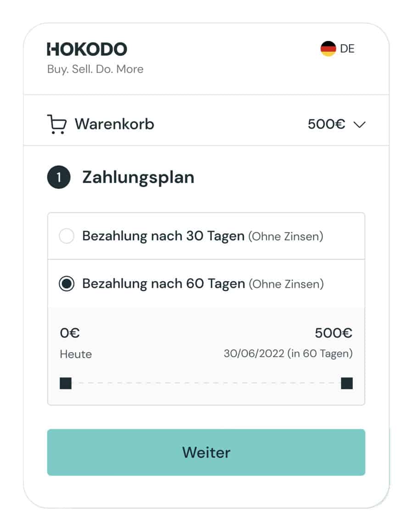Image resolution: width=413 pixels, height=532 pixels.
Task: Click the HOKODO logo
Action: (87, 49)
